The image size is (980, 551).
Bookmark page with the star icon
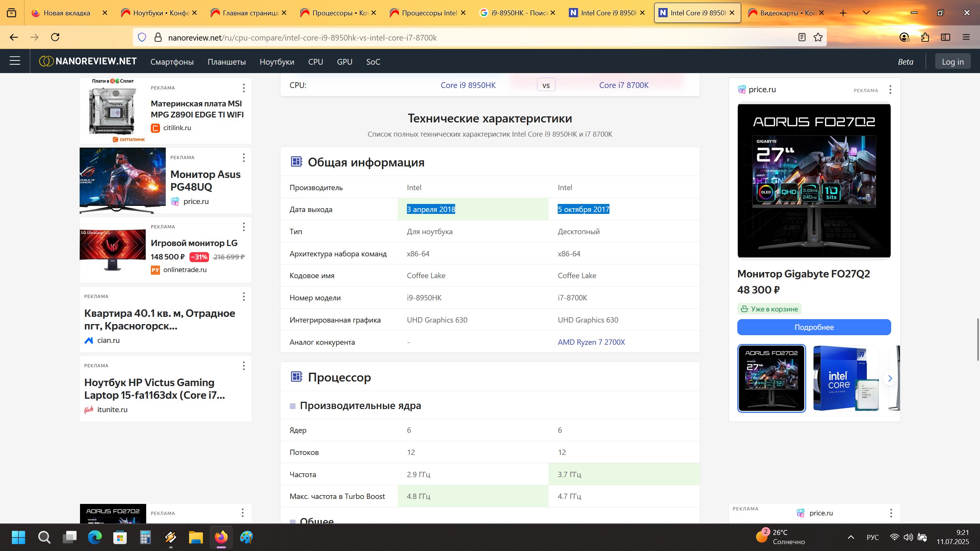(818, 37)
